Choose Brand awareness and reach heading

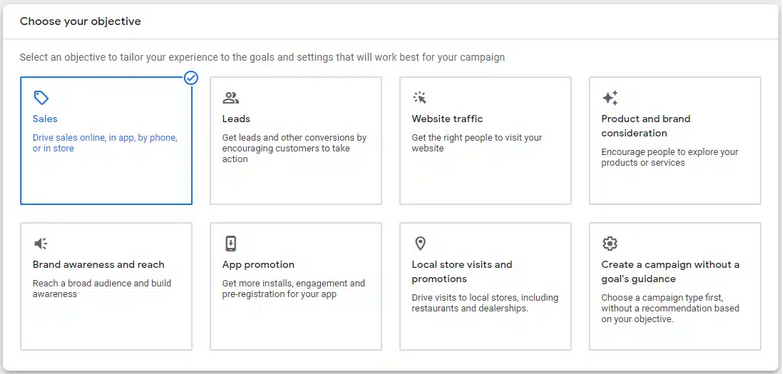(x=98, y=265)
